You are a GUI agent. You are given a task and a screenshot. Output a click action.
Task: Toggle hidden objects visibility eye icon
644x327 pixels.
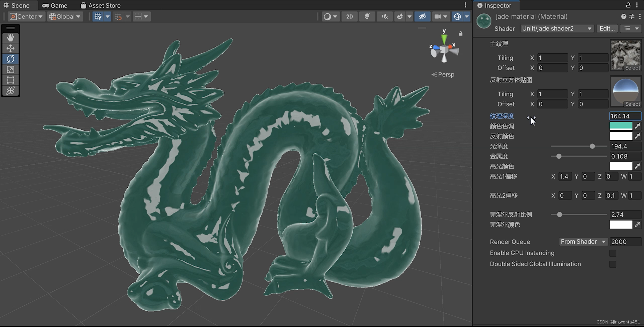coord(422,17)
